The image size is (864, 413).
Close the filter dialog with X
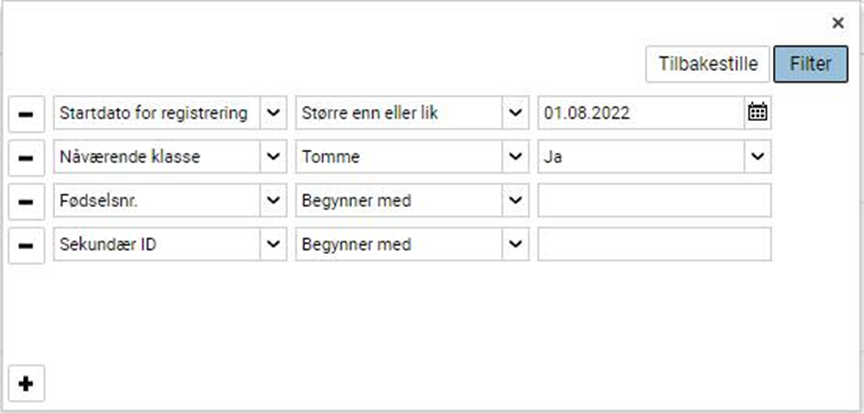coord(838,23)
